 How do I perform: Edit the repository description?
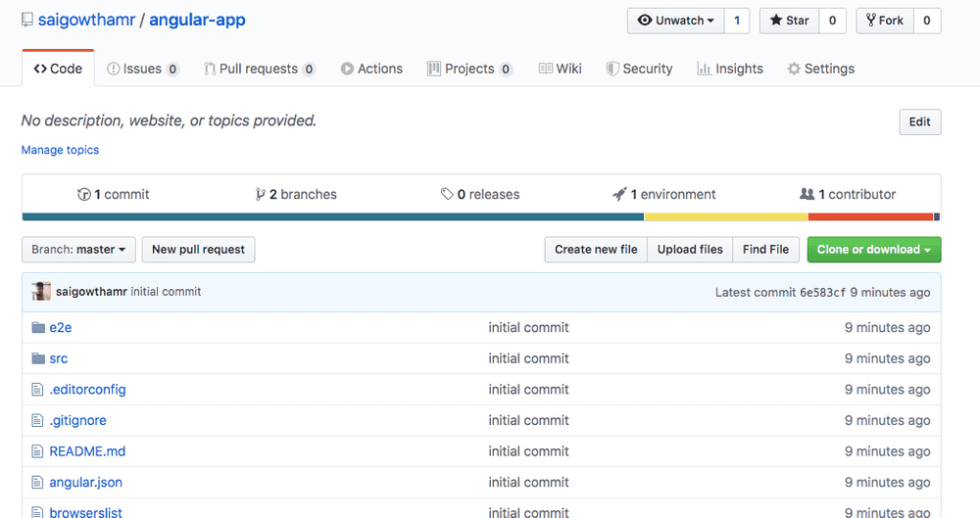pos(920,121)
